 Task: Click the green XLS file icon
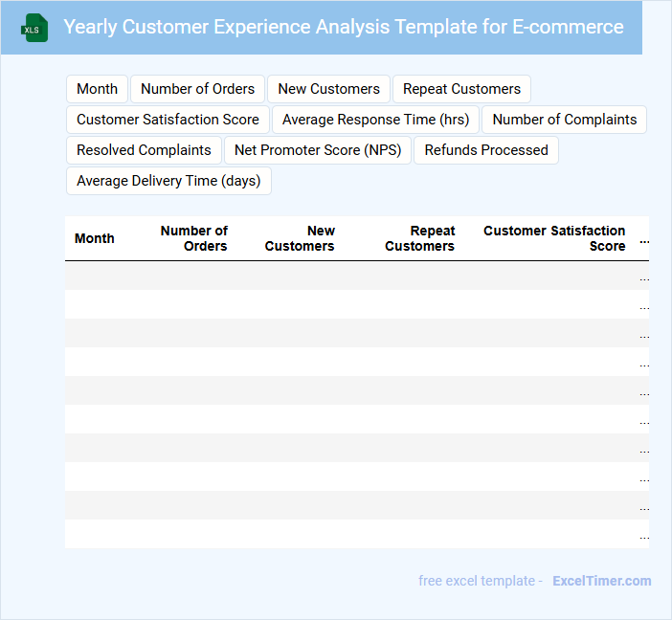pyautogui.click(x=34, y=28)
